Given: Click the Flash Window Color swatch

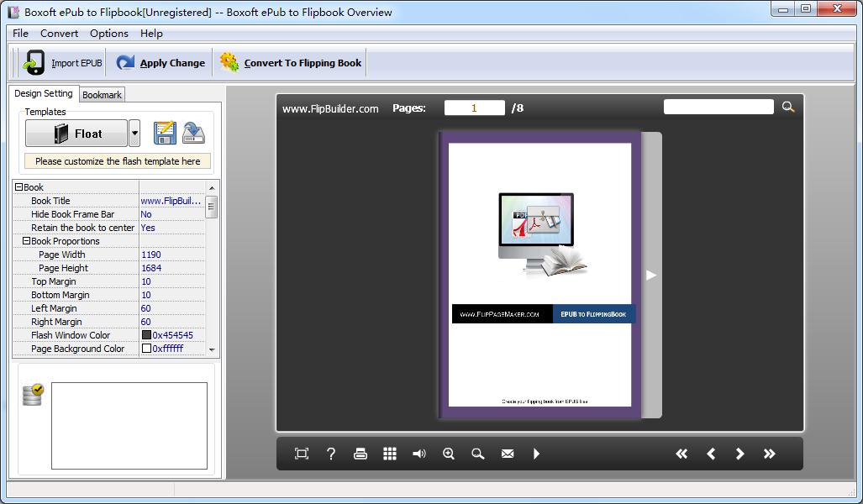Looking at the screenshot, I should pyautogui.click(x=146, y=335).
